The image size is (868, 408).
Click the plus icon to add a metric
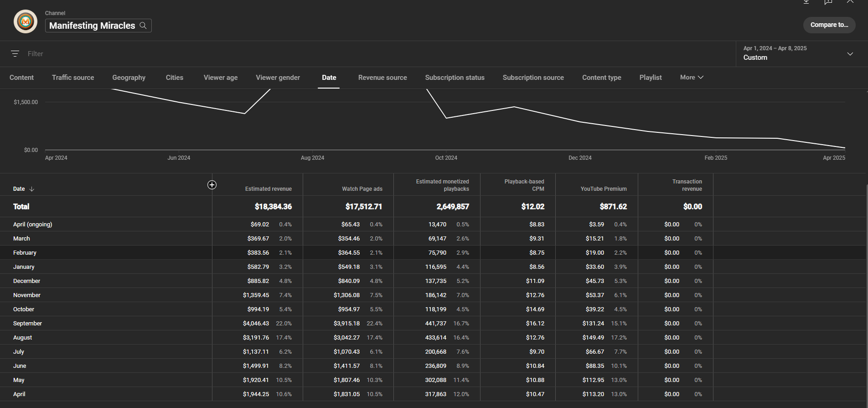212,185
